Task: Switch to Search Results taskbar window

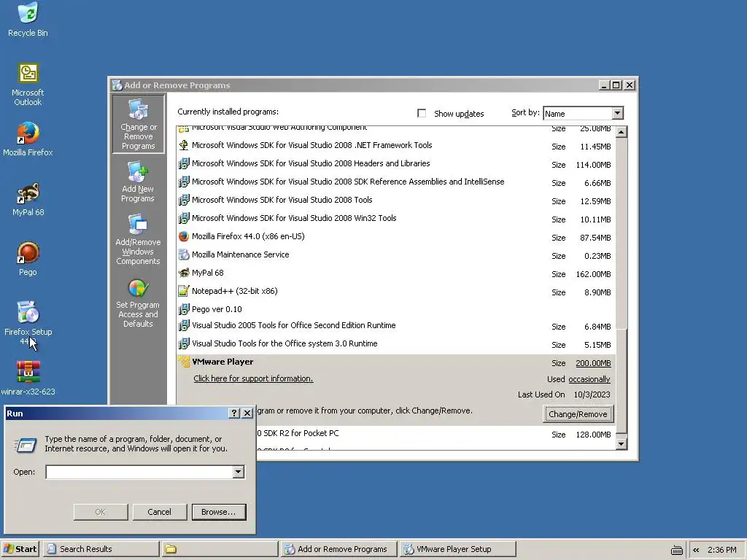Action: click(101, 549)
